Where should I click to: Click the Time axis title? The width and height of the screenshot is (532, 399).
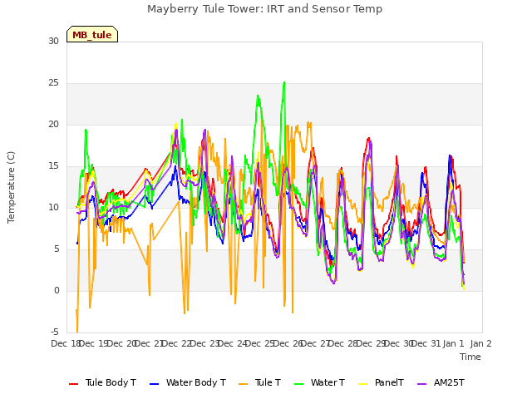point(470,357)
